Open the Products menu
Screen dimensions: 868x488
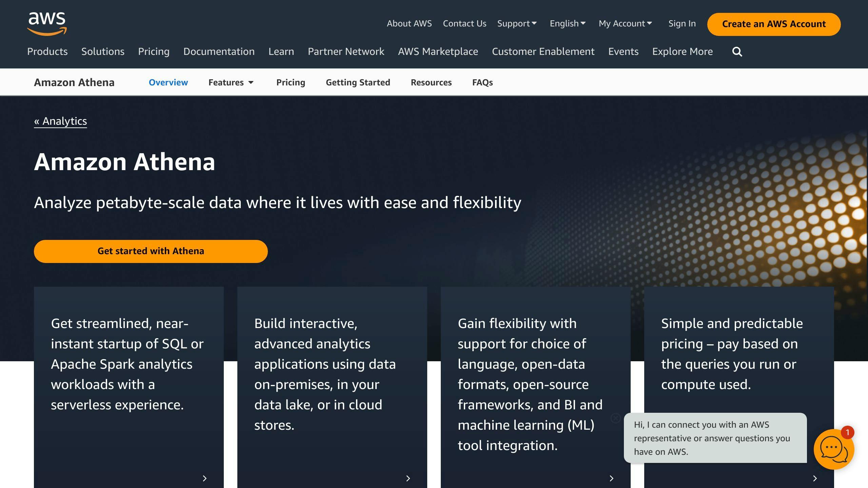click(x=47, y=52)
